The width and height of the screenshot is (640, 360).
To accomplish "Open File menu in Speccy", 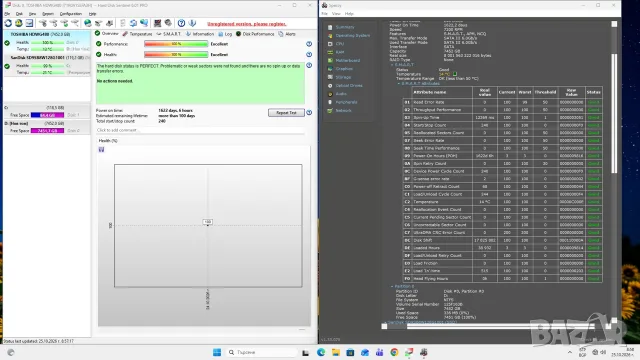I will [x=324, y=14].
